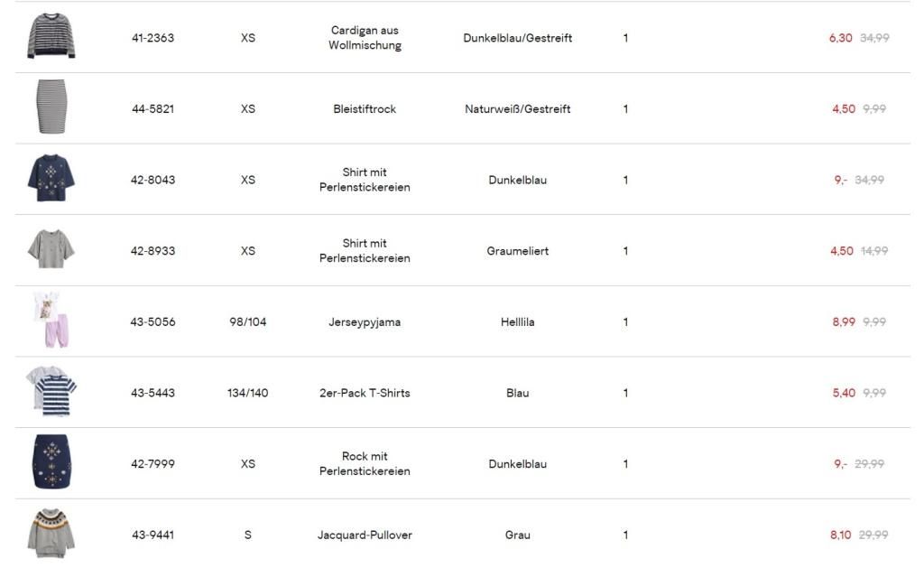Click the light purple pyjama thumbnail
This screenshot has height=568, width=924.
[x=51, y=320]
